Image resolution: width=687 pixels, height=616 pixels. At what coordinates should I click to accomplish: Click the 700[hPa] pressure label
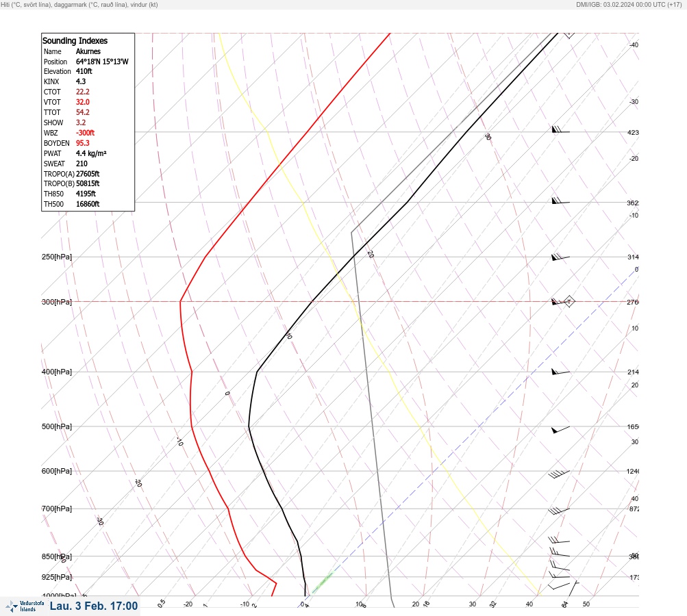[57, 509]
